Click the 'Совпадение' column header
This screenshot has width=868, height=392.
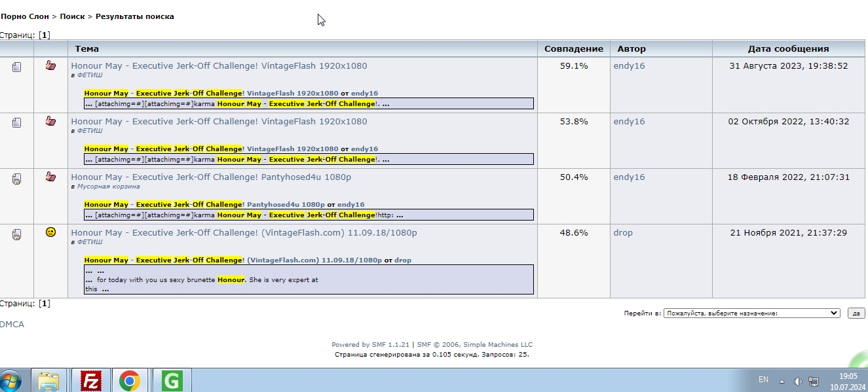pyautogui.click(x=574, y=49)
